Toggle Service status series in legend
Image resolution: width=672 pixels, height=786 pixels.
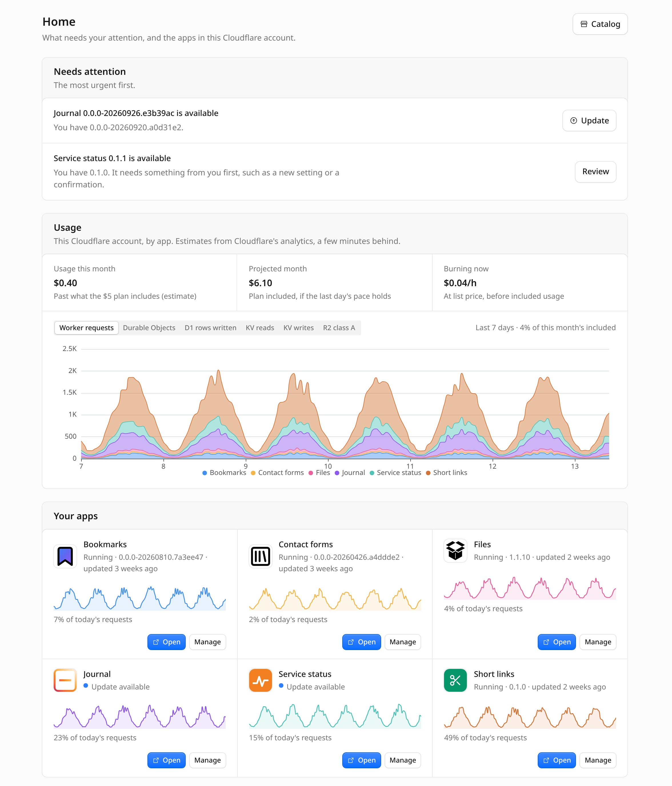click(395, 473)
